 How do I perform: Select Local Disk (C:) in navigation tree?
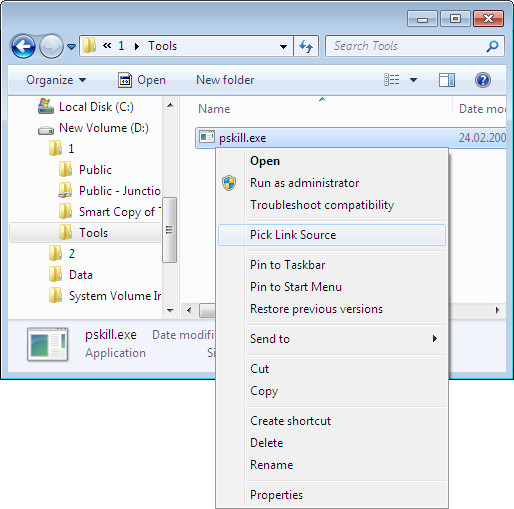tap(96, 107)
